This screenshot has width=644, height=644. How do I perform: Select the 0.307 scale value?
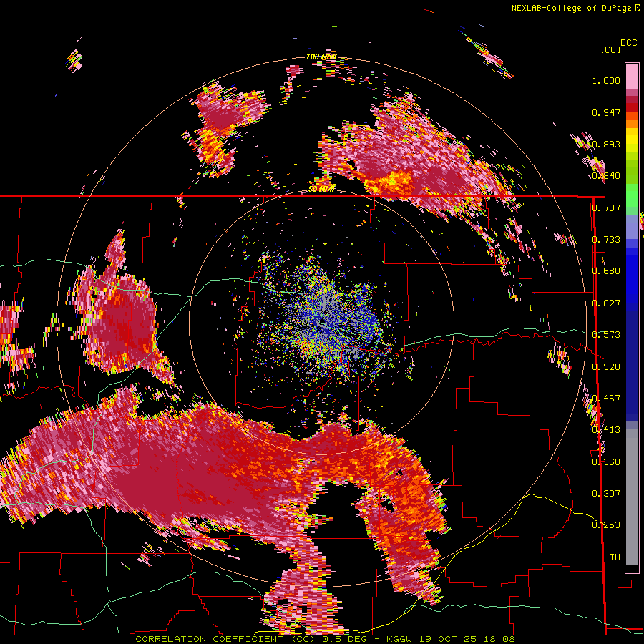pyautogui.click(x=606, y=494)
